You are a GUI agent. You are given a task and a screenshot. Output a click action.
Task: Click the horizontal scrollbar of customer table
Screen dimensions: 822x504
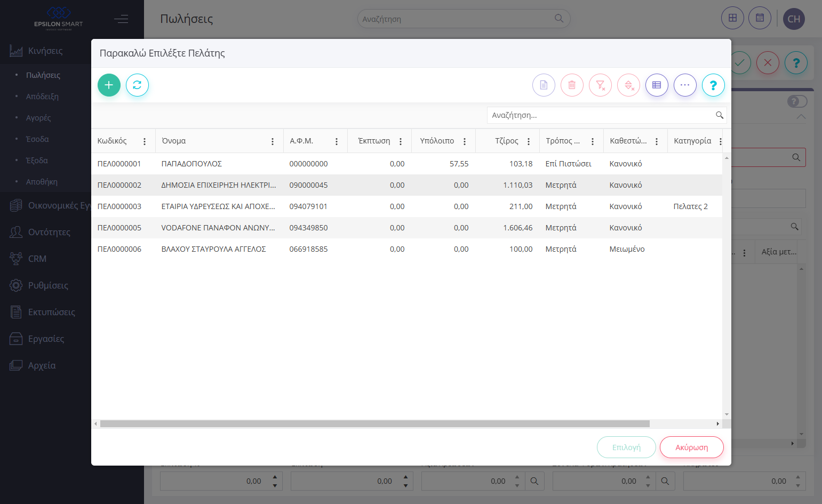(375, 424)
